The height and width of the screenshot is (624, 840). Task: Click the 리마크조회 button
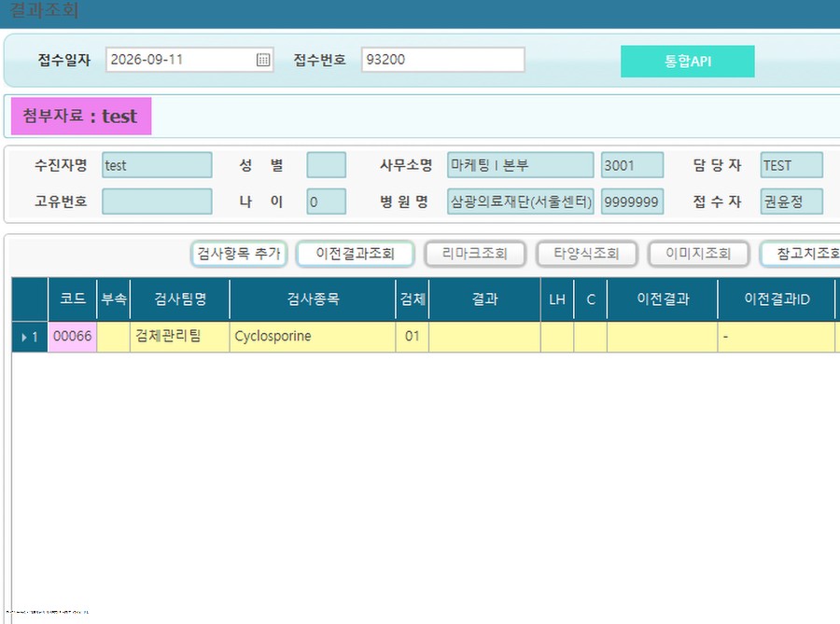475,253
